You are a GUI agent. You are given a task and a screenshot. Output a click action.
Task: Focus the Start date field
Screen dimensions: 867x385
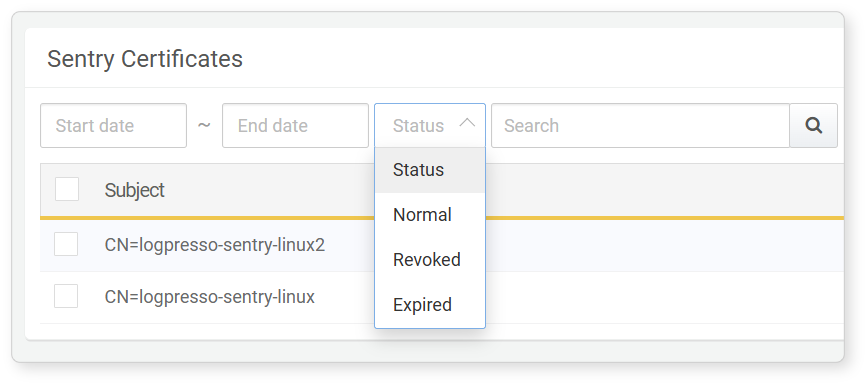[x=113, y=126]
